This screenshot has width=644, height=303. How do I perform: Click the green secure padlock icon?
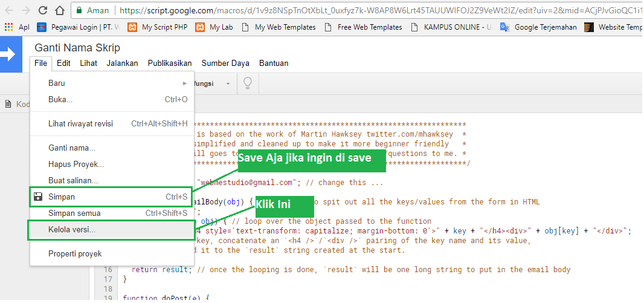[x=79, y=10]
